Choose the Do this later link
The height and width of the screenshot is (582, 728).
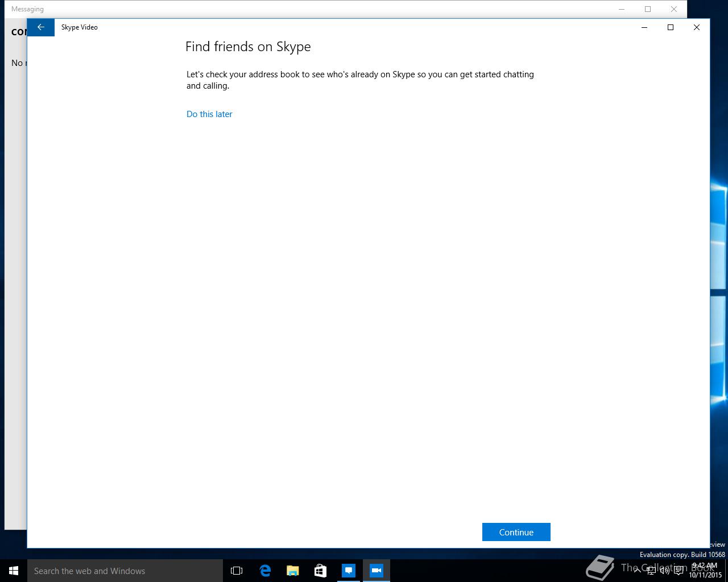point(209,114)
